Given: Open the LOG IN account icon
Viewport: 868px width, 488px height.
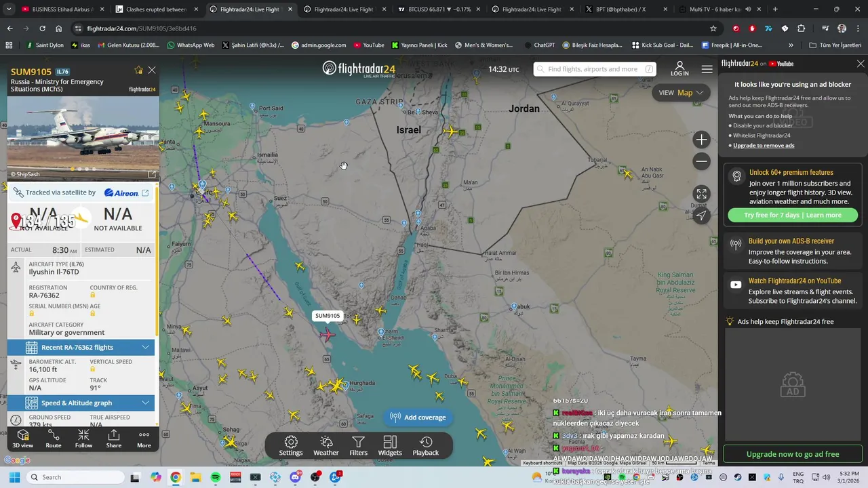Looking at the screenshot, I should pos(679,68).
